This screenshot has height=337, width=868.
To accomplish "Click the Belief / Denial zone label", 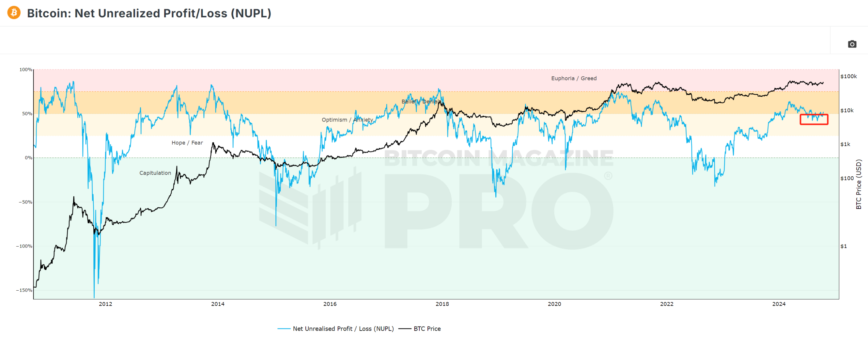I will tap(420, 102).
